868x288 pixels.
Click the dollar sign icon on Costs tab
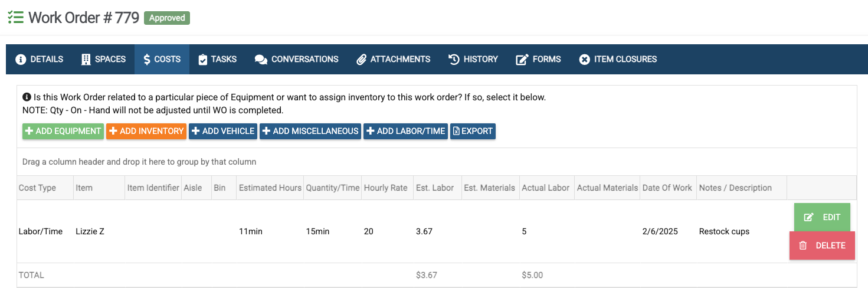tap(147, 60)
